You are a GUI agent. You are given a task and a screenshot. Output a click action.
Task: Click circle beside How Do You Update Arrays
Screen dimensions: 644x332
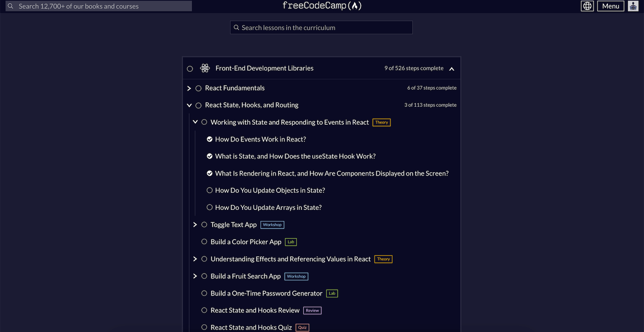pyautogui.click(x=210, y=207)
